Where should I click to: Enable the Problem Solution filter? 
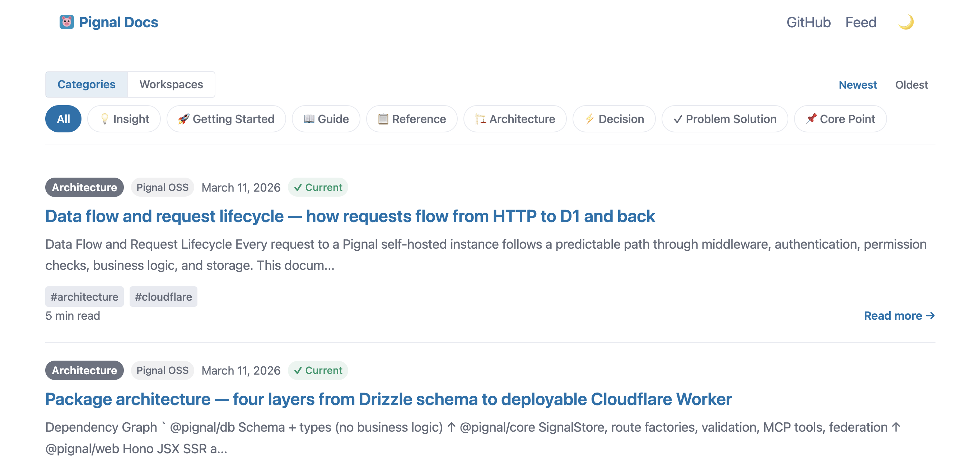[x=724, y=119]
